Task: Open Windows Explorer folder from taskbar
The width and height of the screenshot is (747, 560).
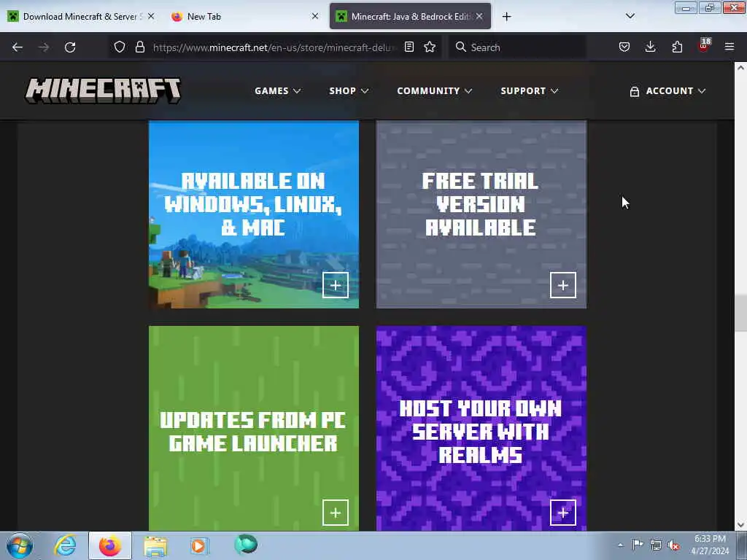Action: coord(155,545)
